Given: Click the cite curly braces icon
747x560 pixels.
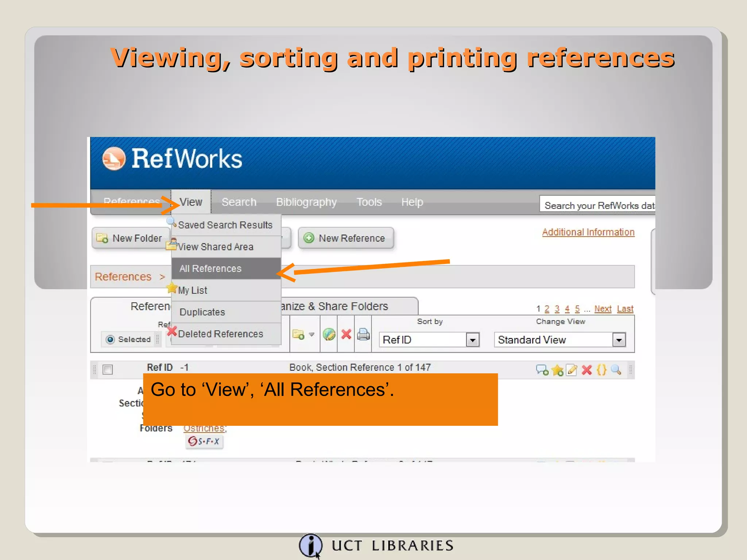Looking at the screenshot, I should tap(601, 370).
